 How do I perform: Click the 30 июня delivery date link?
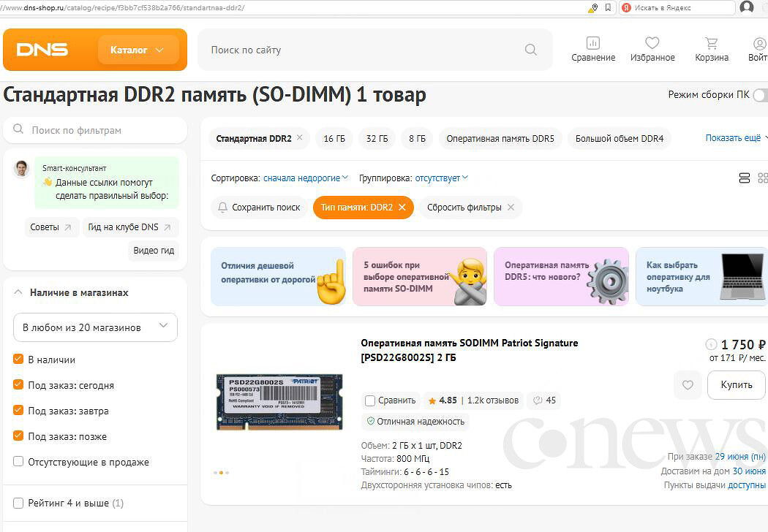click(749, 471)
